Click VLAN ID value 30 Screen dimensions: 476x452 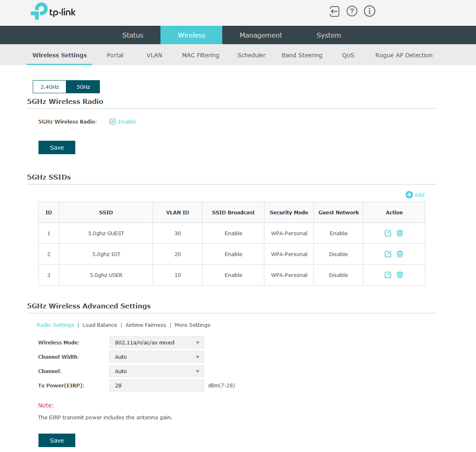pyautogui.click(x=178, y=233)
